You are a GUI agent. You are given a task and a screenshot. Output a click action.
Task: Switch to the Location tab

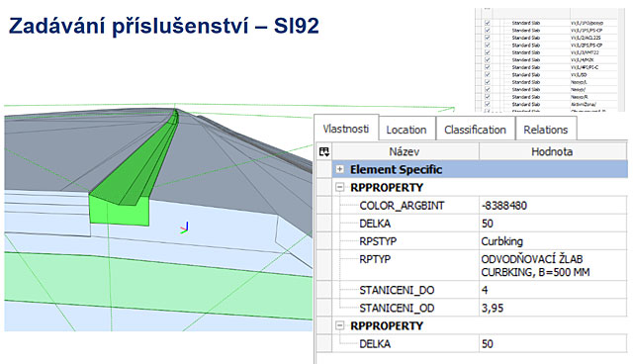click(407, 130)
